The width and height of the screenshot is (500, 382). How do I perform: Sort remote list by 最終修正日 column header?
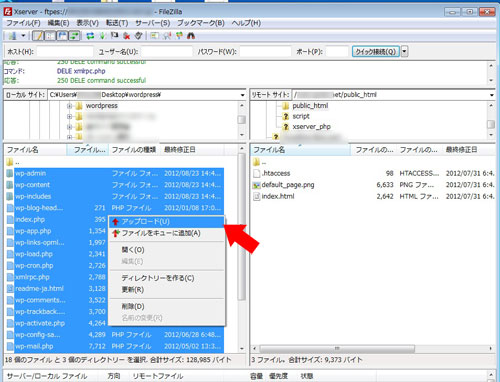[x=469, y=150]
